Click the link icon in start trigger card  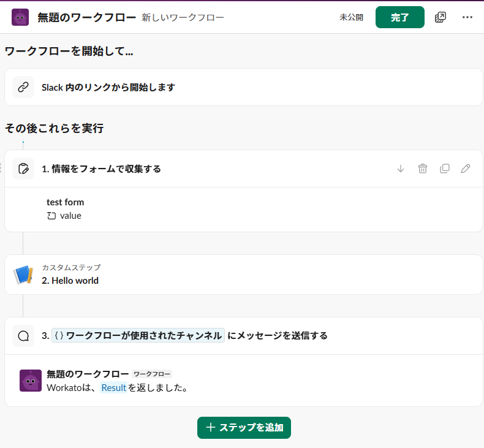23,87
